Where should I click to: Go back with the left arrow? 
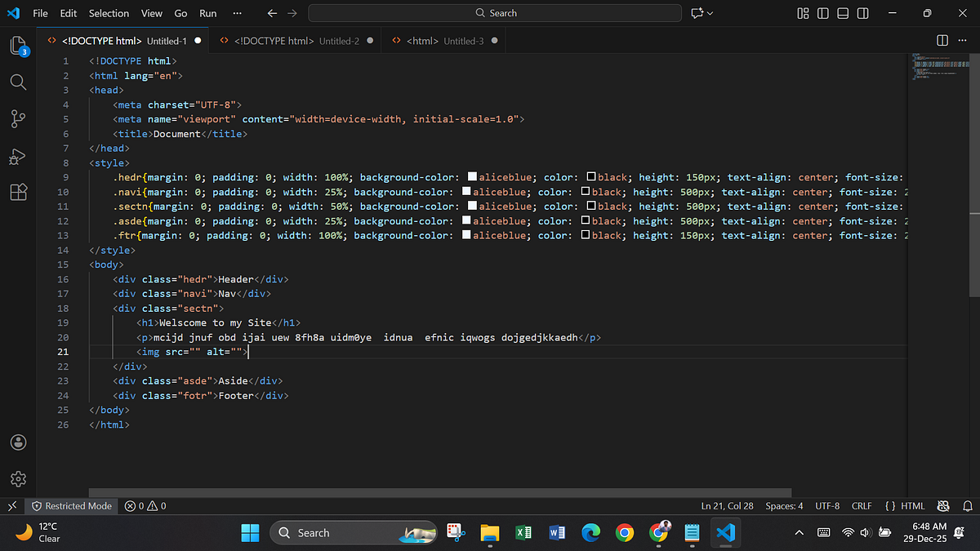click(272, 13)
